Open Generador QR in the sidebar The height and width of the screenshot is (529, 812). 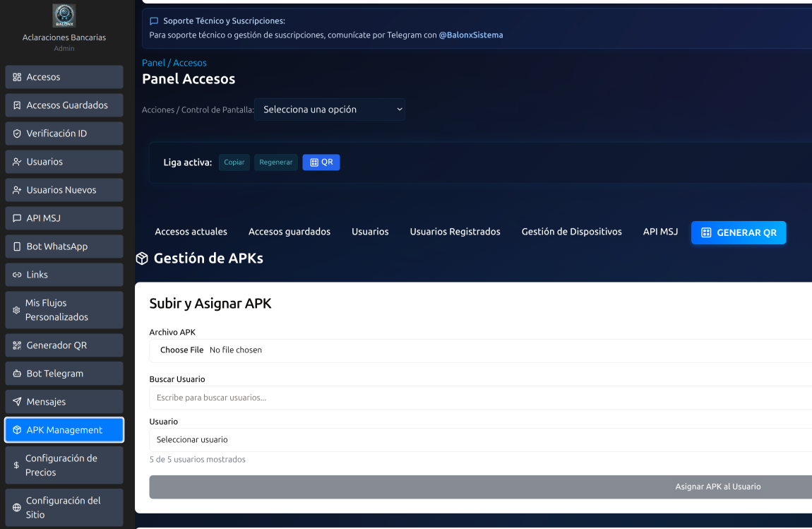tap(64, 345)
